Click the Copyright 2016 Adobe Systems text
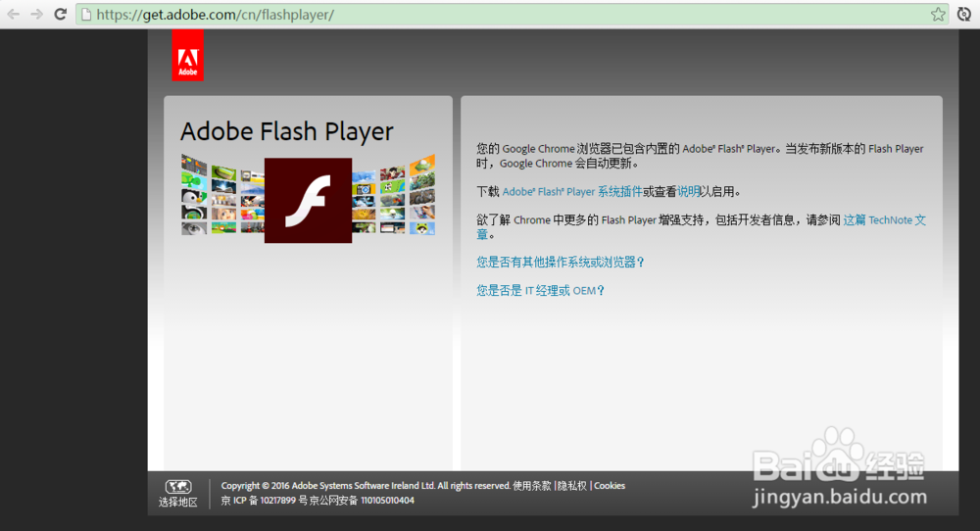 [x=366, y=485]
